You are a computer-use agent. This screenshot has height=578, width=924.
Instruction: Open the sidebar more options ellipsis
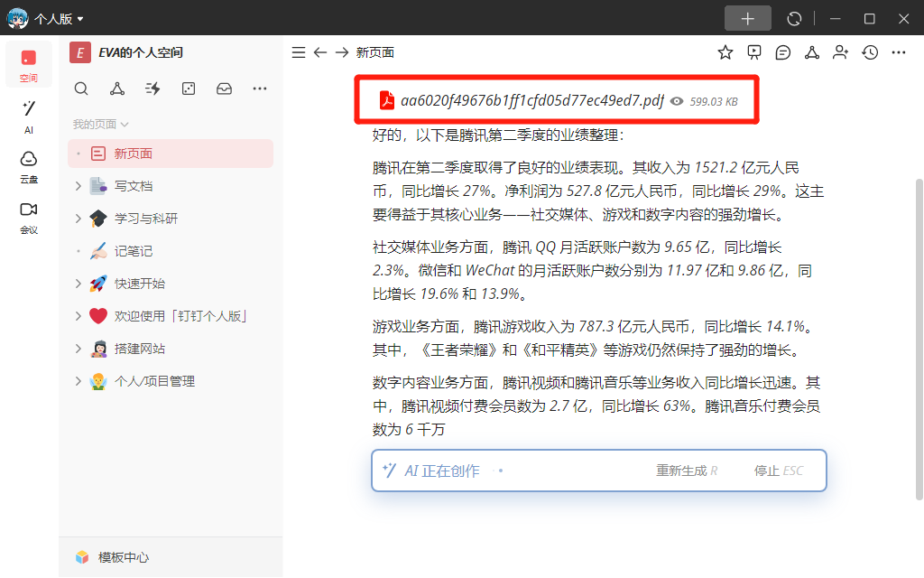260,89
